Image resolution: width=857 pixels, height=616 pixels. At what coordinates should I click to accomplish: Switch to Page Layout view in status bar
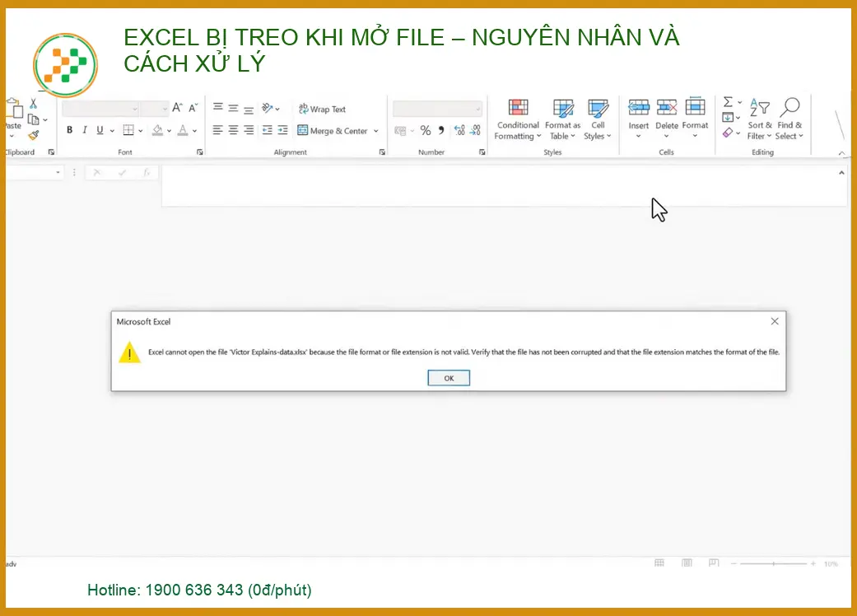pyautogui.click(x=686, y=563)
